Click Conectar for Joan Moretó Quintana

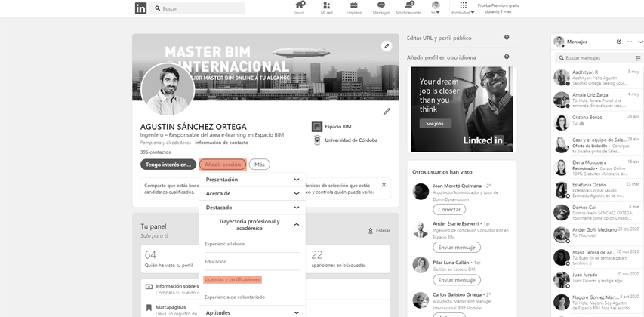coord(449,209)
